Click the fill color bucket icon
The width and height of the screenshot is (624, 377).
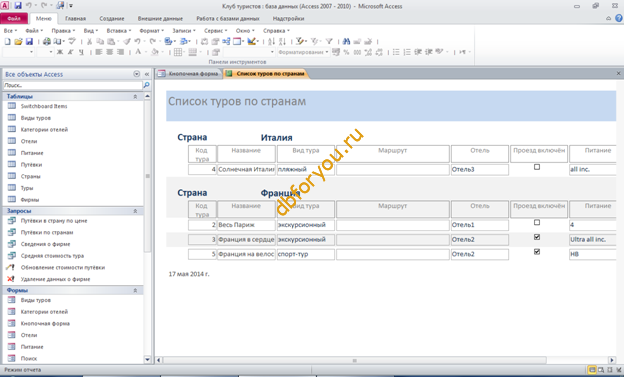155,52
